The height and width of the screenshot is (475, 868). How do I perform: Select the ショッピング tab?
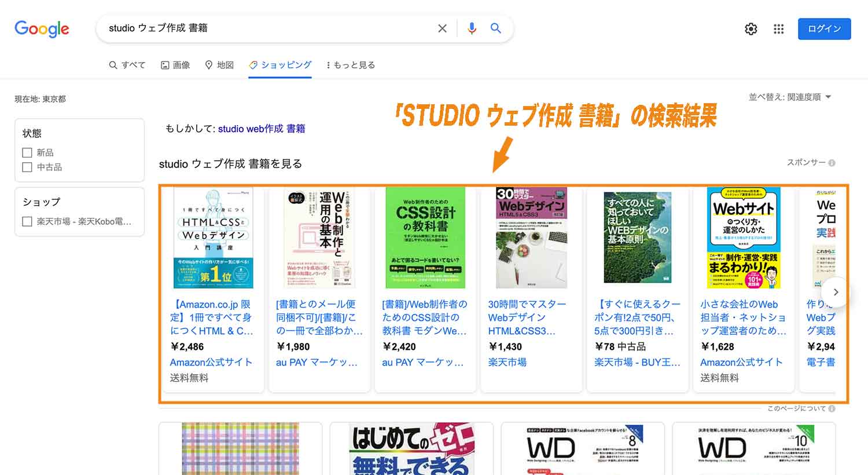[x=280, y=65]
